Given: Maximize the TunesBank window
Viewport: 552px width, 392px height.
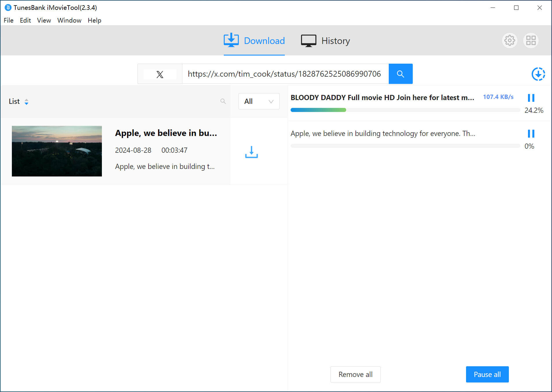Looking at the screenshot, I should (516, 8).
